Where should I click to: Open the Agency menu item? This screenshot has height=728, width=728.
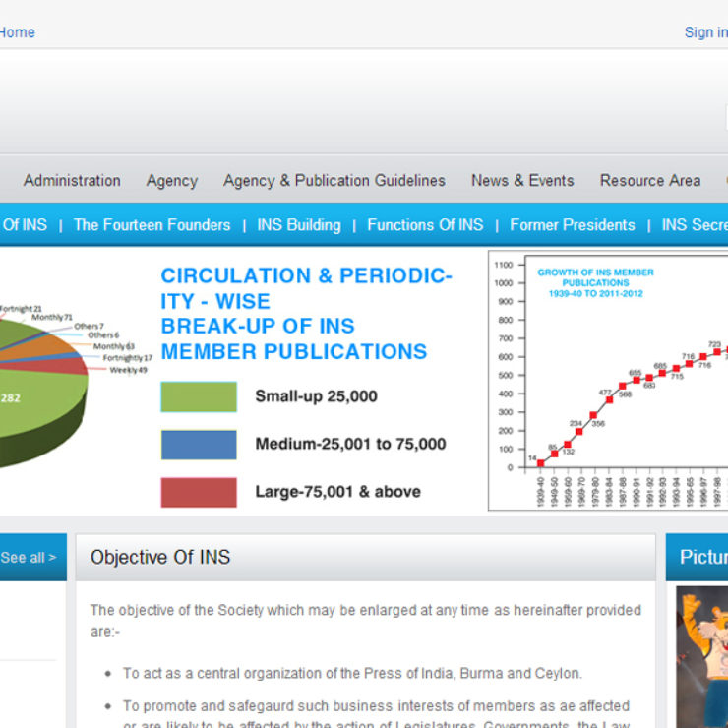171,181
